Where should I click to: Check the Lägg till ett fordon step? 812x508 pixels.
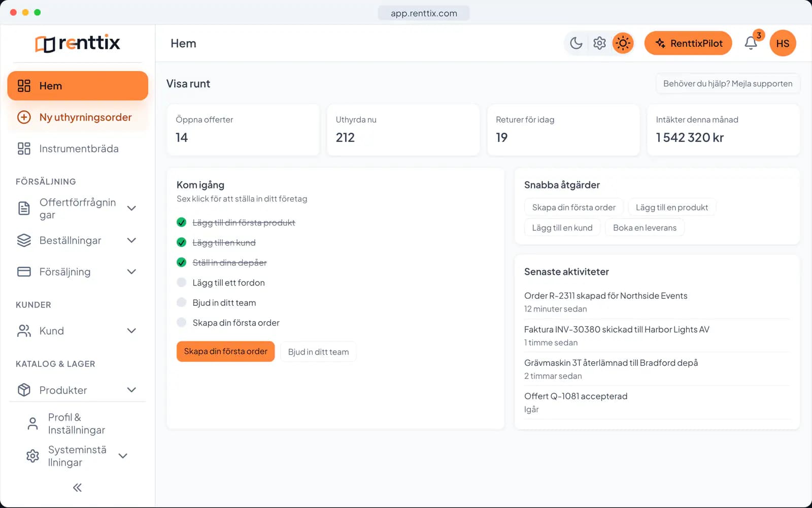pos(181,282)
